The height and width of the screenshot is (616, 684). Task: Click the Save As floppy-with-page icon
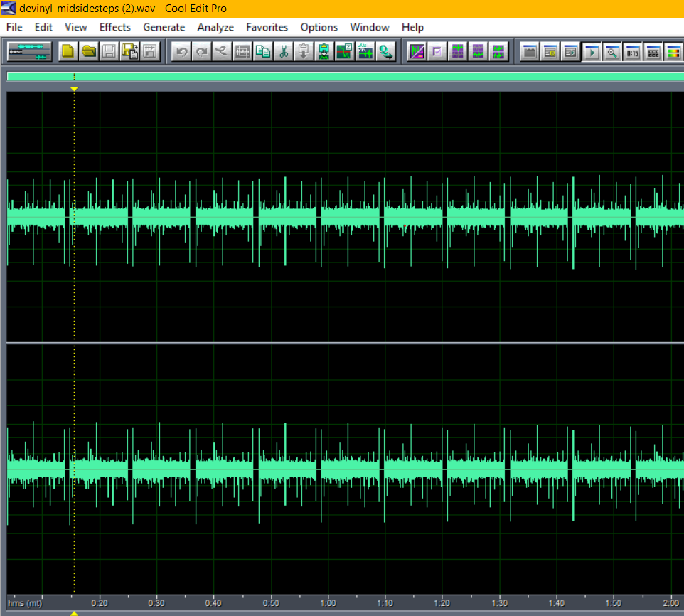pyautogui.click(x=129, y=51)
